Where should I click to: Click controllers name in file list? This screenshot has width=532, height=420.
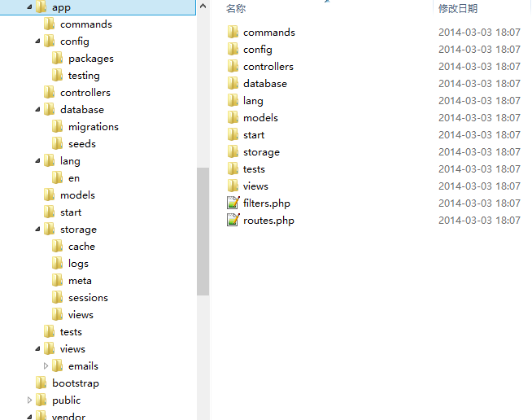coord(268,66)
